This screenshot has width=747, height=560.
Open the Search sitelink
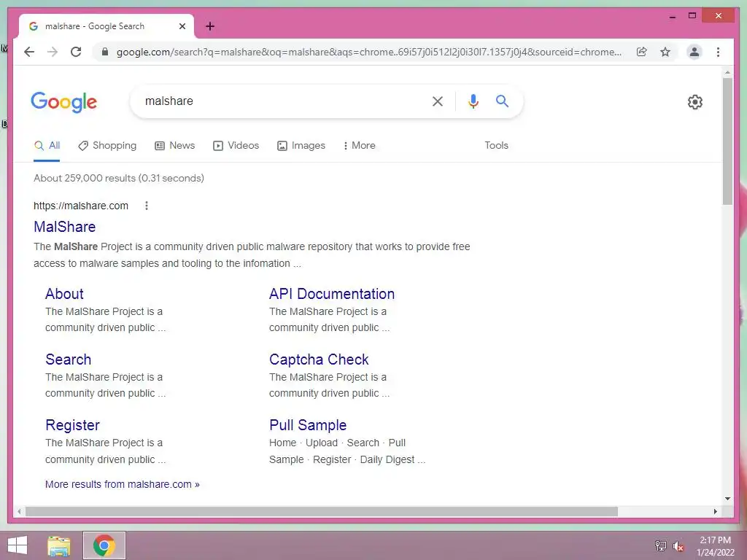[x=68, y=359]
